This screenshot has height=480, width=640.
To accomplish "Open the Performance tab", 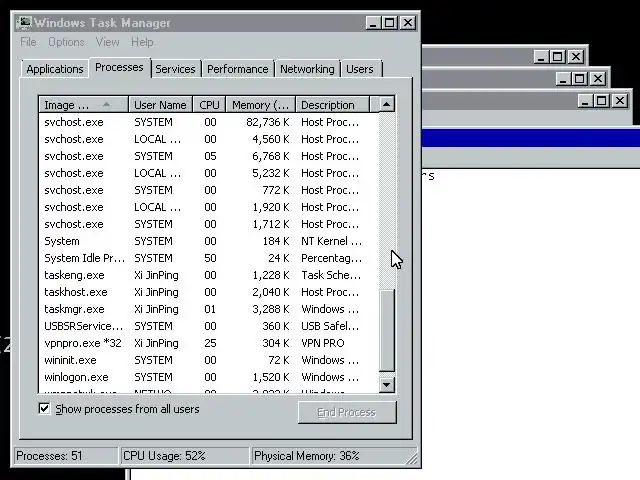I will pyautogui.click(x=238, y=69).
